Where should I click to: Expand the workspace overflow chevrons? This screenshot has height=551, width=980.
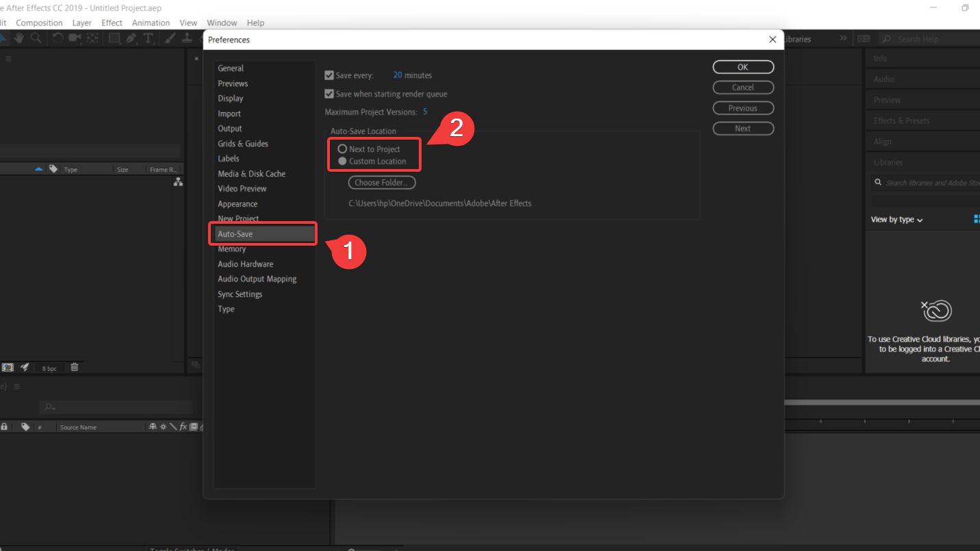(843, 38)
